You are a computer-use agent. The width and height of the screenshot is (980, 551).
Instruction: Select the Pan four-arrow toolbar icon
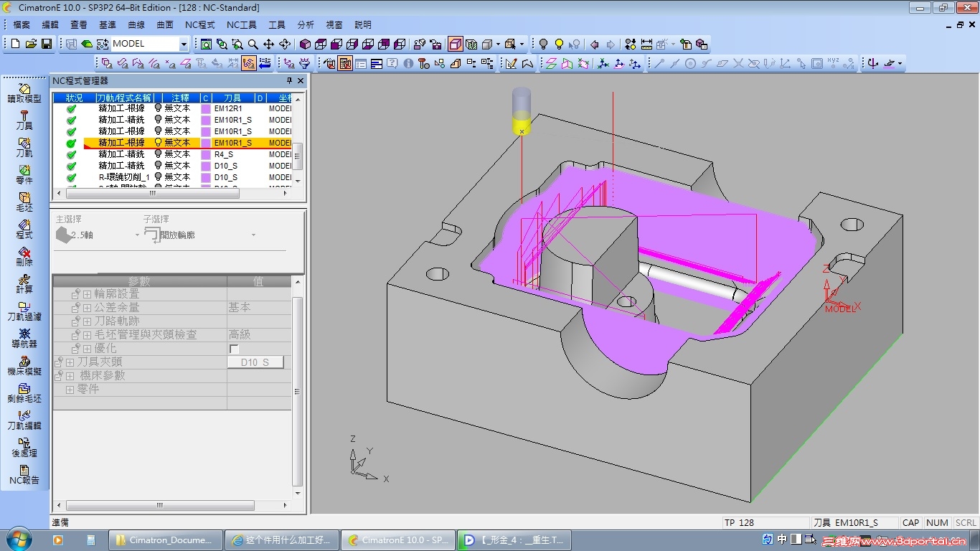(268, 44)
